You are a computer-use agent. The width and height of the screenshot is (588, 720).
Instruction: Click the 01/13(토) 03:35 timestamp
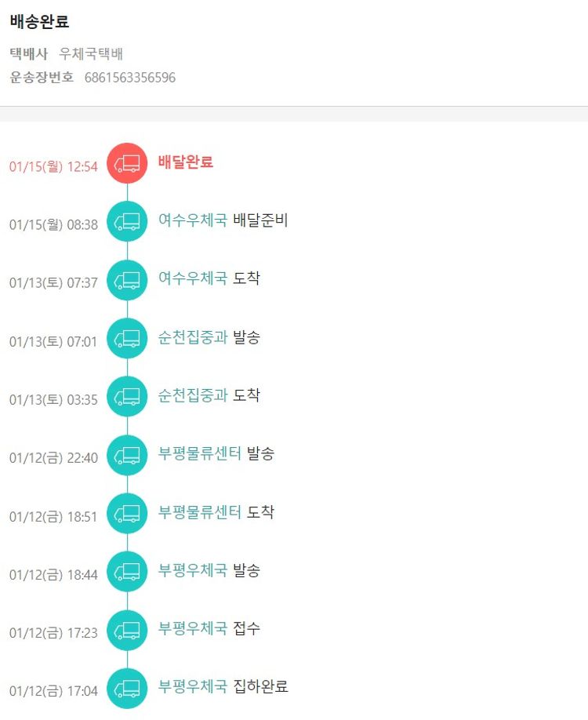tap(53, 400)
